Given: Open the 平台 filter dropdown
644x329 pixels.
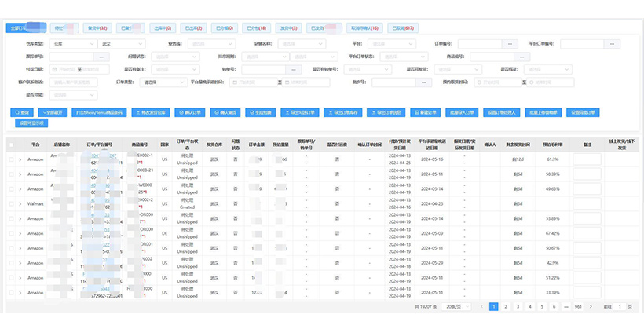Looking at the screenshot, I should point(390,44).
